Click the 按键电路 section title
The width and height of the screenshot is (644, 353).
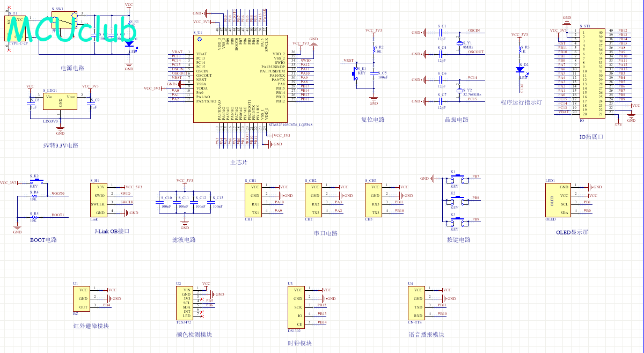(x=458, y=240)
